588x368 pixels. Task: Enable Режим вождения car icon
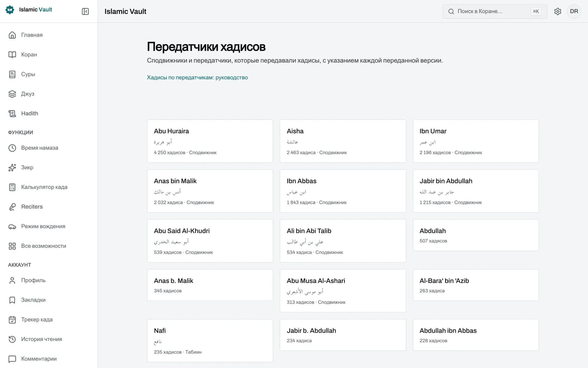click(x=12, y=226)
